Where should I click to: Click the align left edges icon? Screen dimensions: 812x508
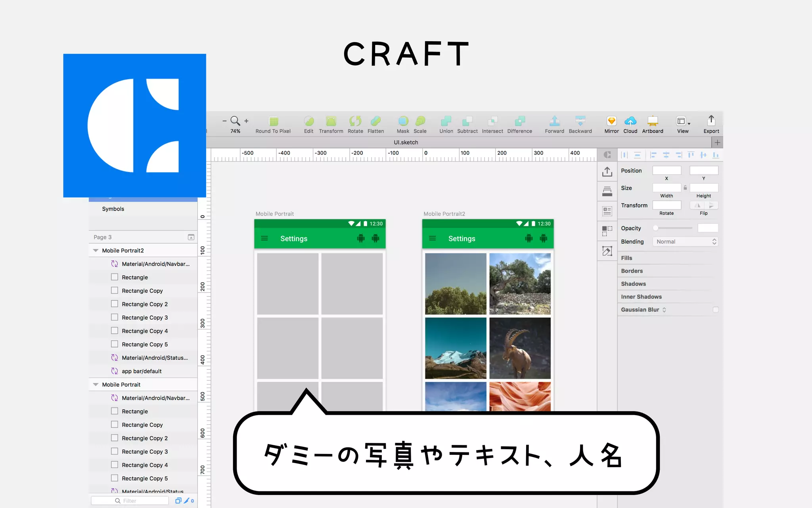653,155
